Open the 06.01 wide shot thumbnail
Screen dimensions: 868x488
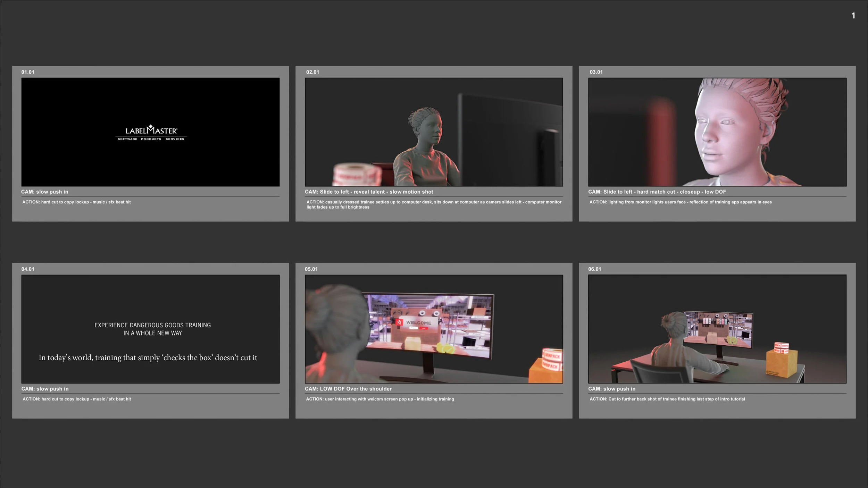(717, 329)
